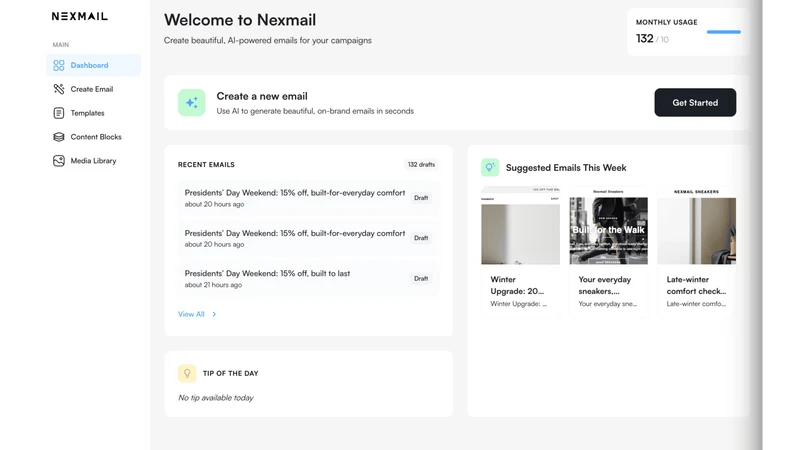Click the Winter Upgrade: 20... card title
The image size is (800, 450).
(x=517, y=285)
